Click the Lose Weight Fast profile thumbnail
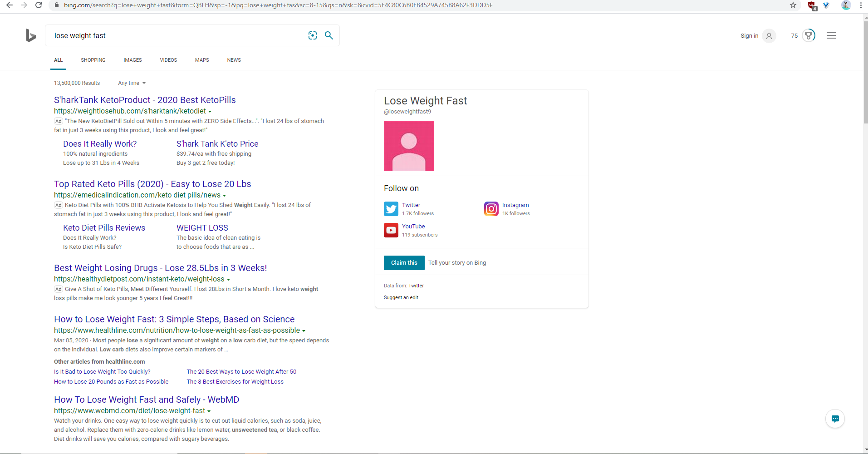 pyautogui.click(x=409, y=146)
